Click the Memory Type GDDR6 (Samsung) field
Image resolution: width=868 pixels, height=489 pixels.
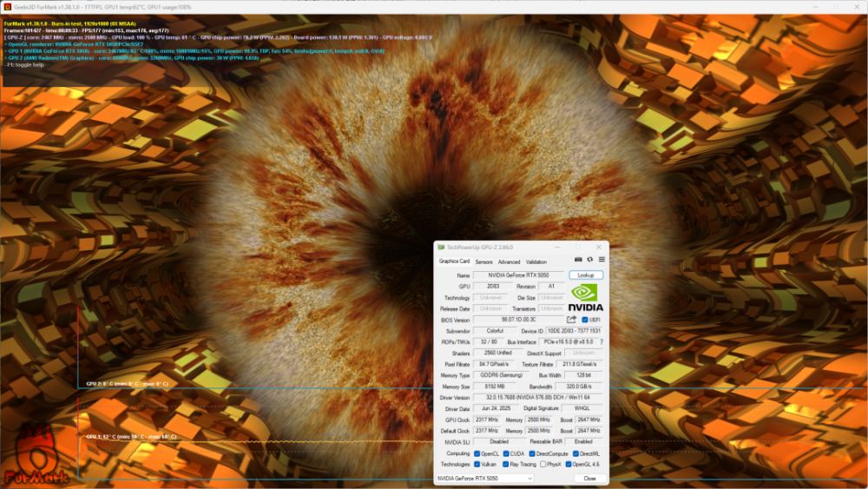pos(501,375)
